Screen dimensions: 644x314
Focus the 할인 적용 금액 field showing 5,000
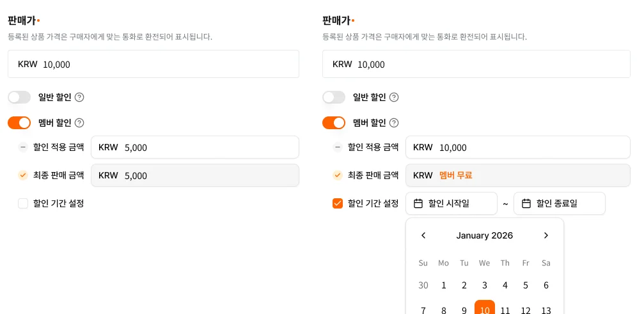(195, 147)
